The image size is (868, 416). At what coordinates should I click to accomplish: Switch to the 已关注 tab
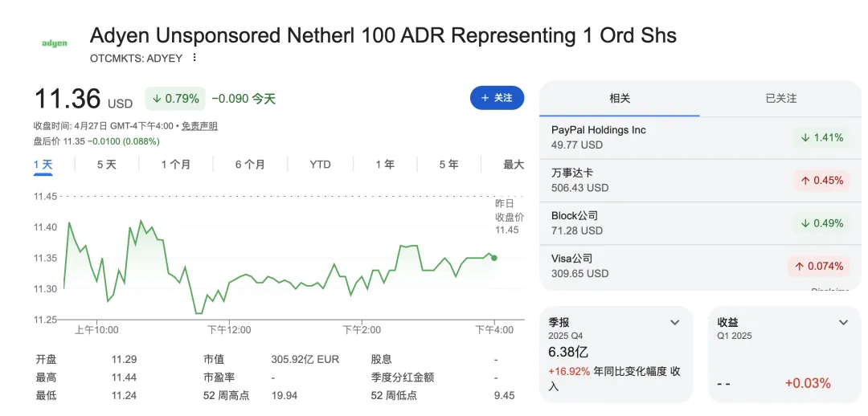780,99
